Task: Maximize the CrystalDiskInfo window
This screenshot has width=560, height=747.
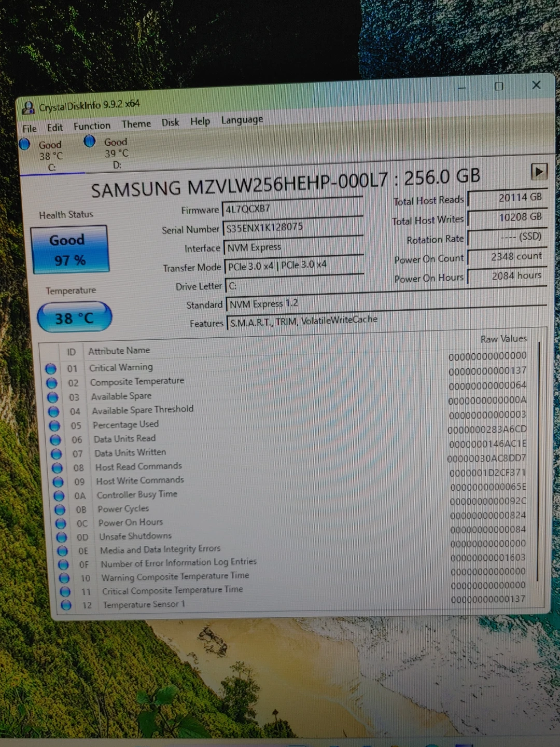Action: coord(499,86)
